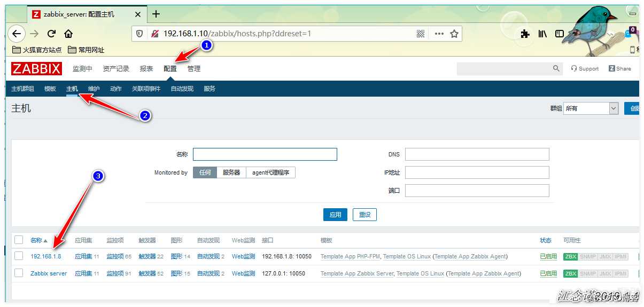Open the extensions puzzle icon
The width and height of the screenshot is (644, 307).
[x=525, y=34]
